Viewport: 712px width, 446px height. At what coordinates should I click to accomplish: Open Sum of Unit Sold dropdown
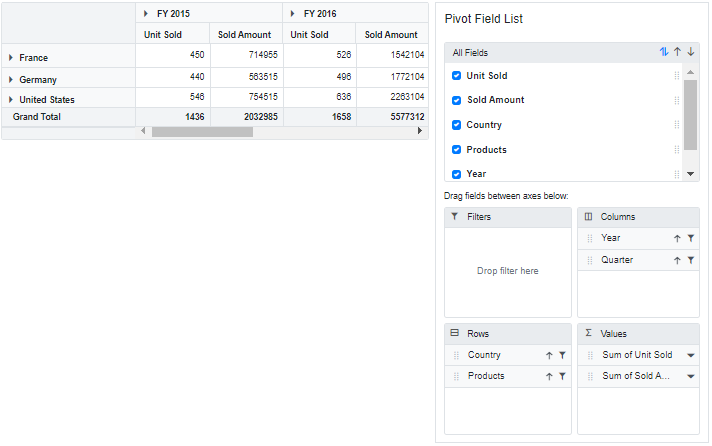point(691,356)
